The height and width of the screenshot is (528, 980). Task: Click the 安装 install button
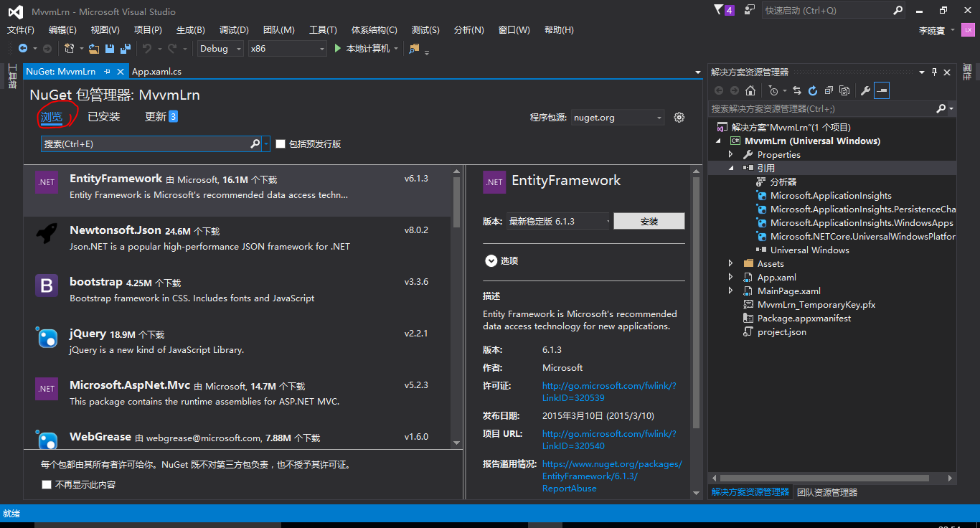[649, 221]
